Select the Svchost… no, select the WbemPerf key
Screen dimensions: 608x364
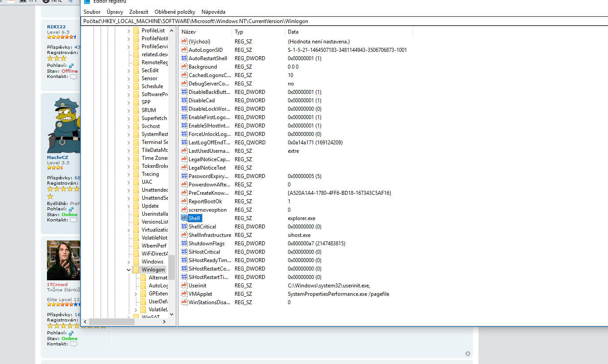click(154, 246)
